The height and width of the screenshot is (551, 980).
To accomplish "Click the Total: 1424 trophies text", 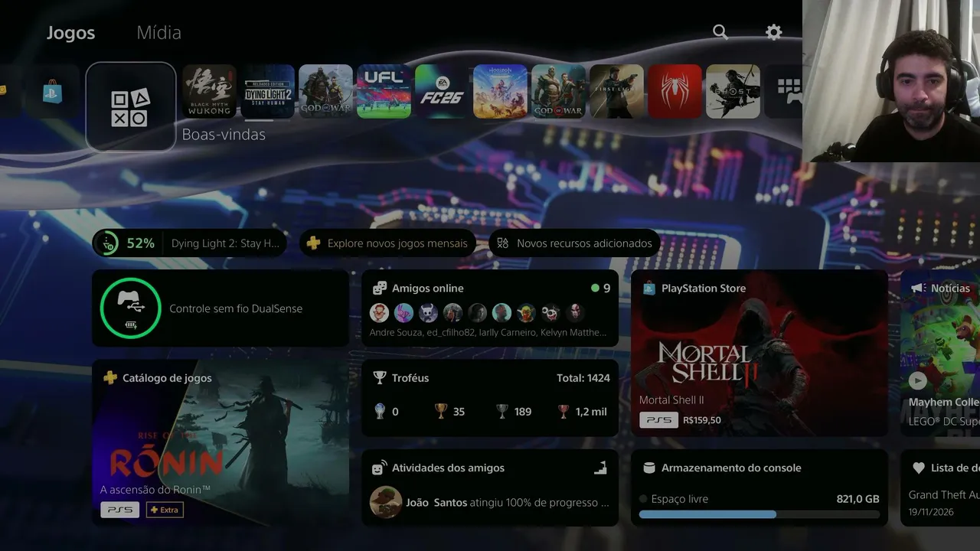I will [583, 378].
